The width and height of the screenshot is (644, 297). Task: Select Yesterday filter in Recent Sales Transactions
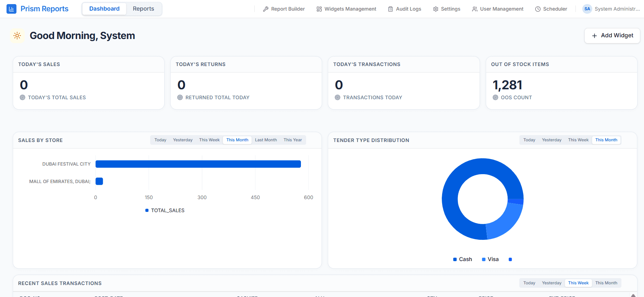[x=552, y=283]
